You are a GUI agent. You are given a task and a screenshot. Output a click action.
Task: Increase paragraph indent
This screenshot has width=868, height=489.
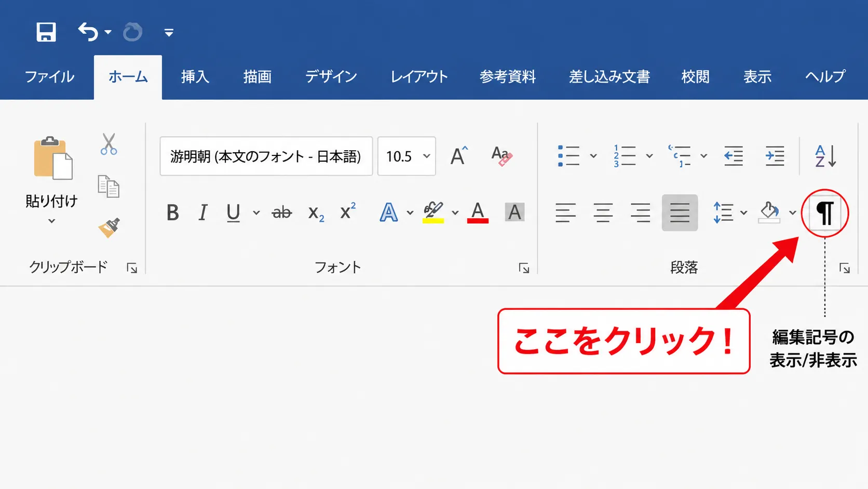click(x=775, y=156)
